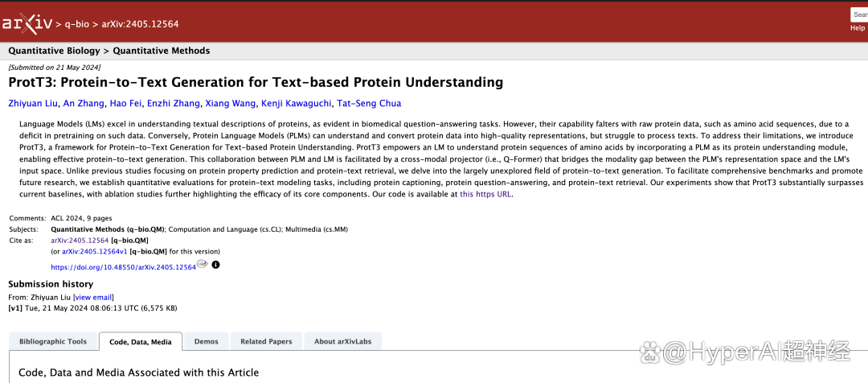The height and width of the screenshot is (383, 868).
Task: Click the arXiv:2405.12564v1 version link
Action: click(x=94, y=251)
